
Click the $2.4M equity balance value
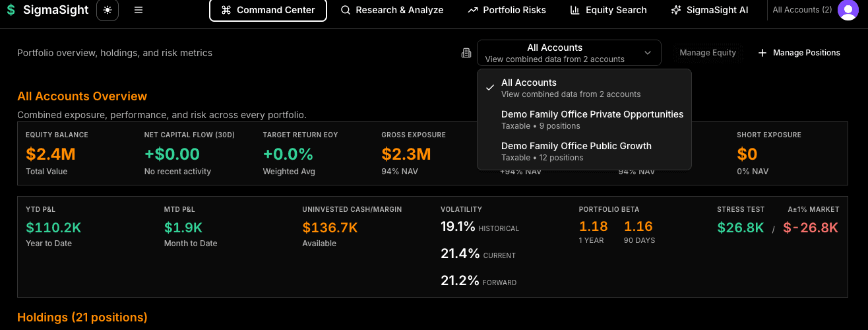tap(51, 154)
